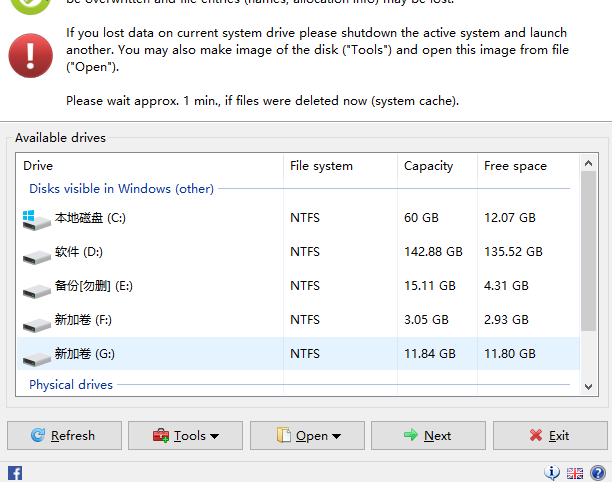Click the red exclamation warning icon

pos(31,54)
